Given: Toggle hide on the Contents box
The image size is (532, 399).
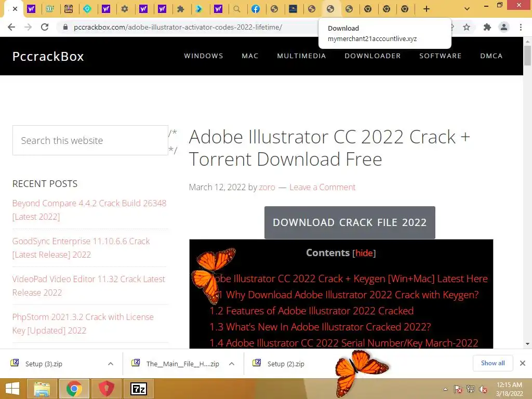Looking at the screenshot, I should 364,253.
